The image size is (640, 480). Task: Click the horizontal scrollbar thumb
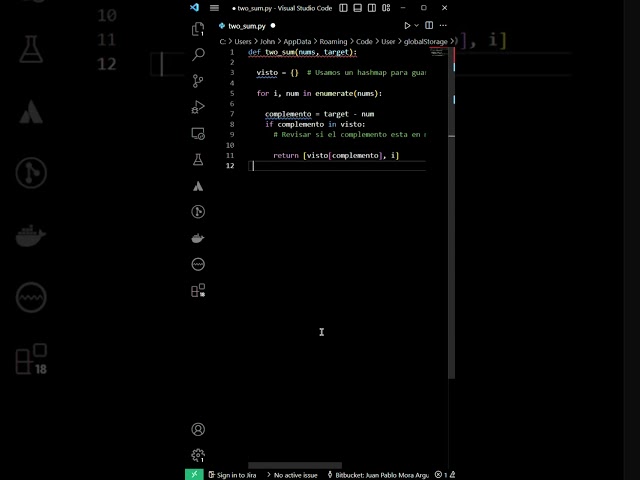[x=295, y=465]
